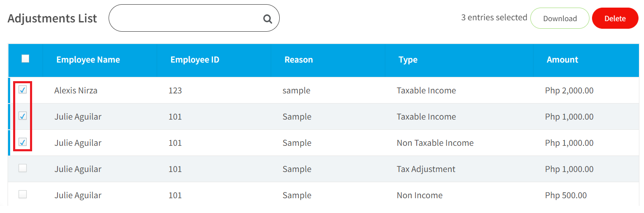
Task: Check the Non Income row checkbox
Action: [23, 194]
